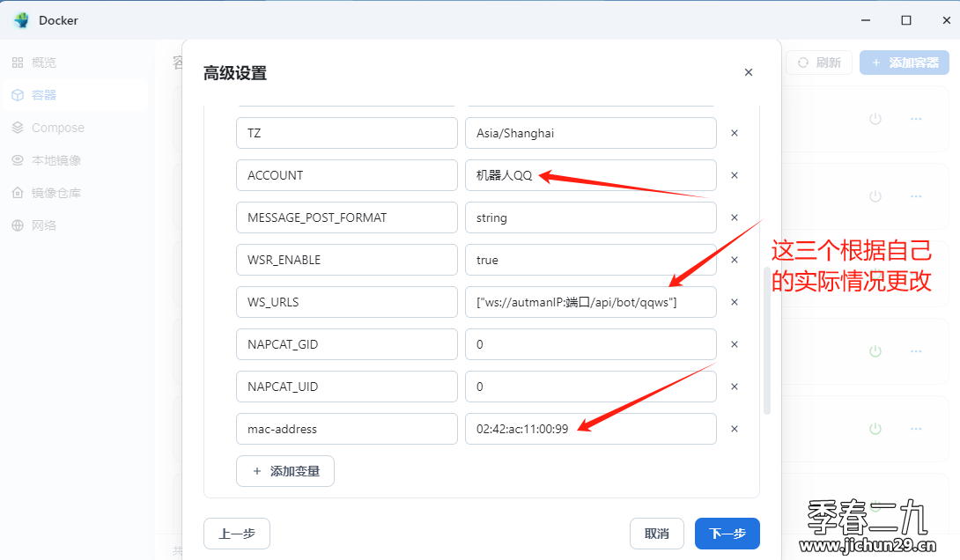Click 上一步 (Previous) in the dialog
The image size is (960, 560).
click(x=236, y=534)
